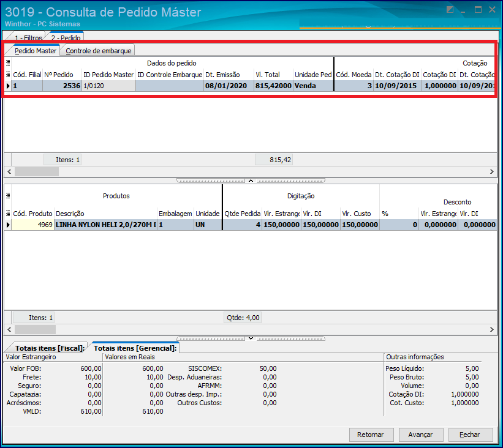Image resolution: width=503 pixels, height=448 pixels.
Task: Click the Fechar button
Action: [470, 435]
